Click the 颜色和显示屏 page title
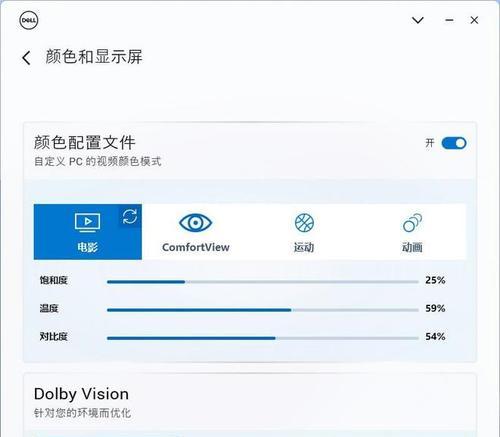This screenshot has height=437, width=500. (94, 57)
